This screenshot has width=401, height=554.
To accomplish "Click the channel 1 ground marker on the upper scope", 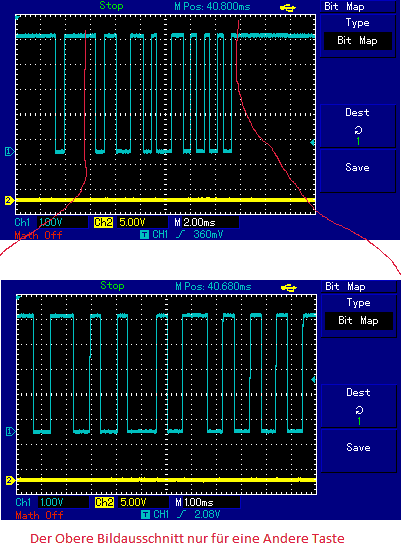I will 10,152.
